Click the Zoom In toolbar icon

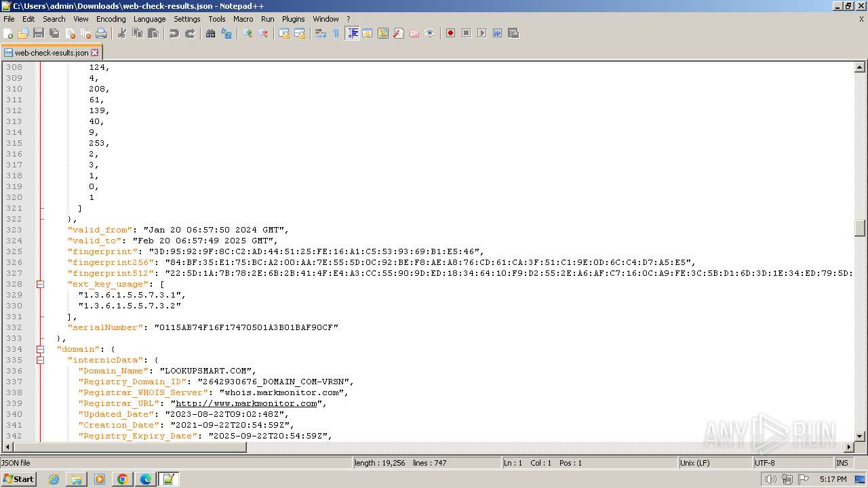click(x=248, y=33)
